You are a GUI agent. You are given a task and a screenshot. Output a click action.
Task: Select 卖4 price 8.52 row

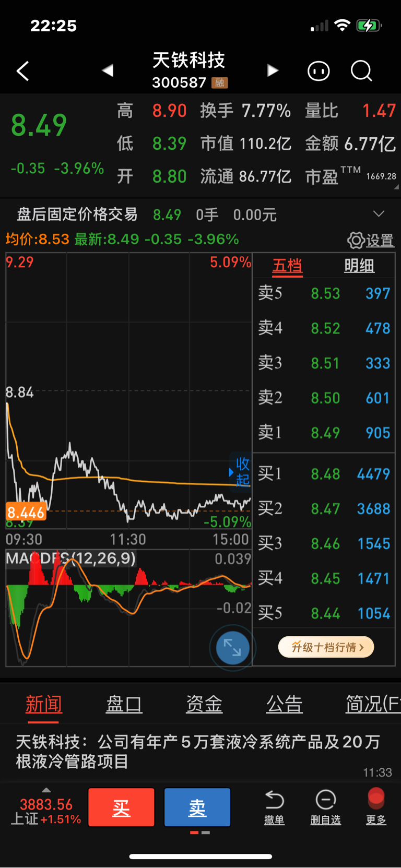(324, 328)
